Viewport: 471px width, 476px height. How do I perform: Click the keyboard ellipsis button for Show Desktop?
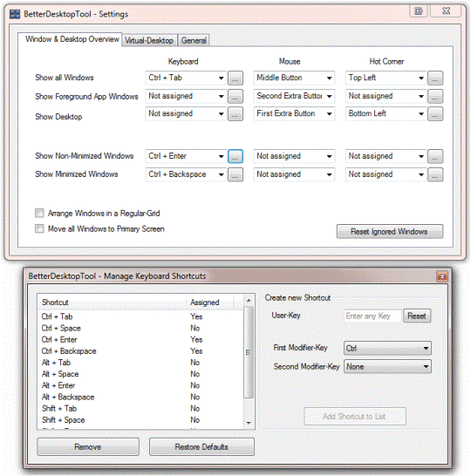(235, 114)
